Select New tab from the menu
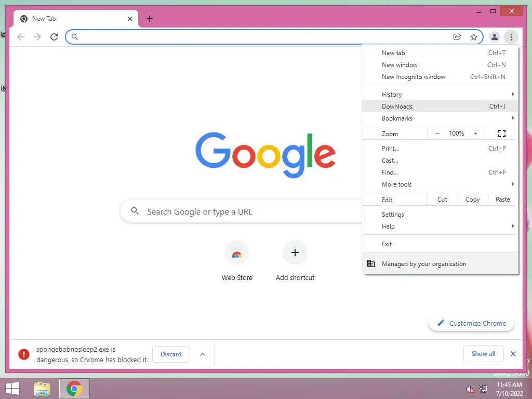532x399 pixels. [x=440, y=53]
